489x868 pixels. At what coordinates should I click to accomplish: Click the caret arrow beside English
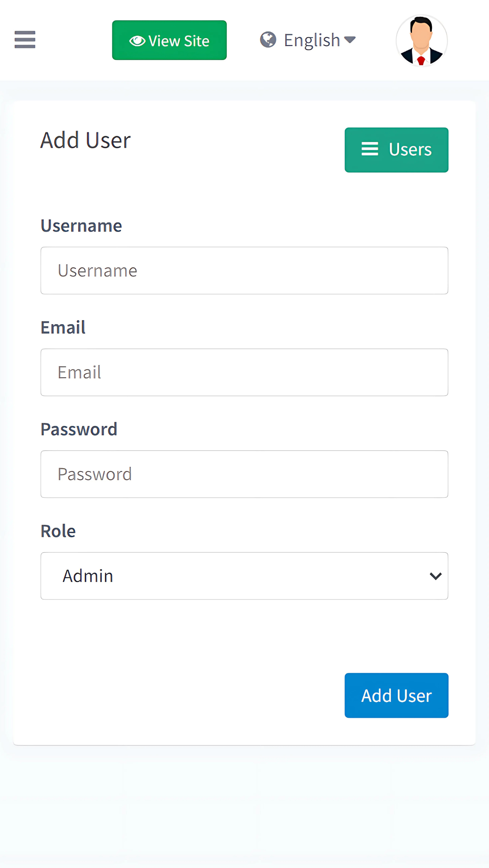pos(350,40)
